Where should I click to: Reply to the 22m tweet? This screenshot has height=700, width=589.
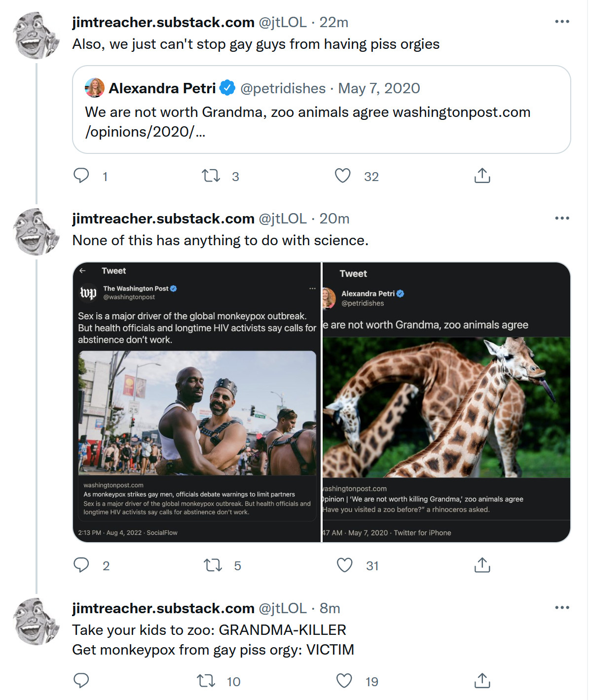coord(81,176)
